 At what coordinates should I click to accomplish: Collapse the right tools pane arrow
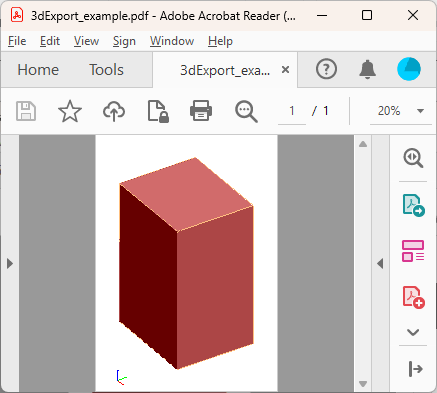380,264
